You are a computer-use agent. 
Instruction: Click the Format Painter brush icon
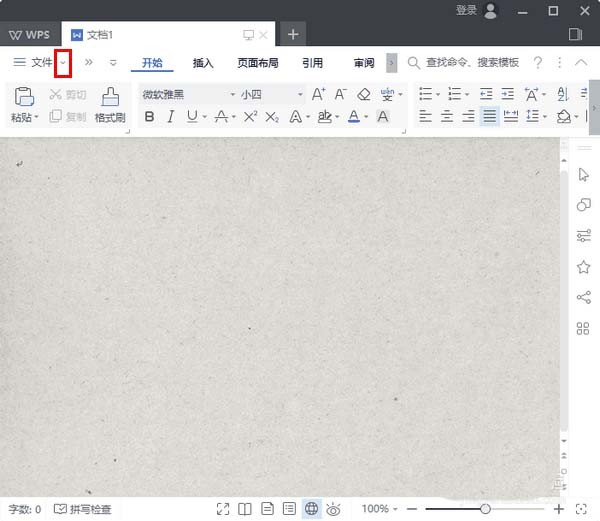point(110,98)
